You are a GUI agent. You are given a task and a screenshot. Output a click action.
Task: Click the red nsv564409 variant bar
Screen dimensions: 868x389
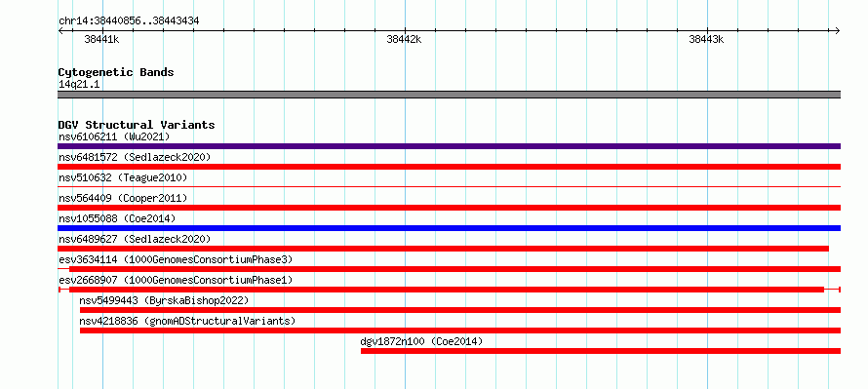(449, 208)
